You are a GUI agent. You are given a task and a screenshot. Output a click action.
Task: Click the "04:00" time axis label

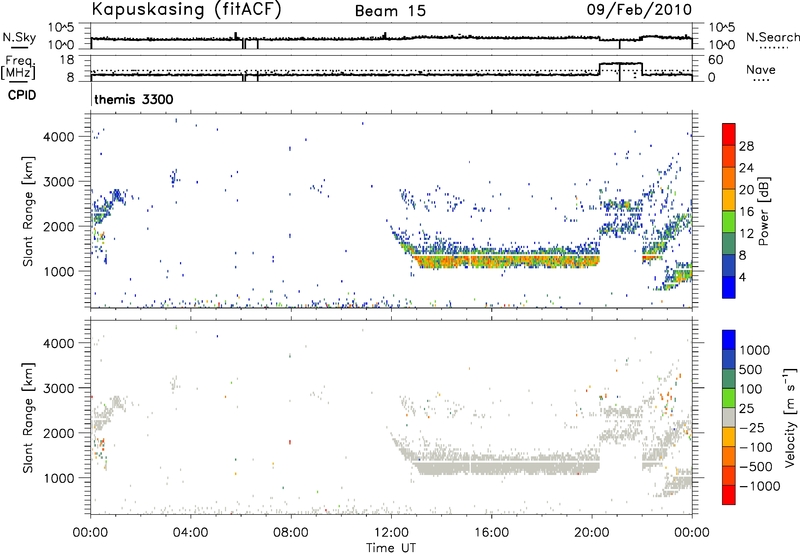[190, 533]
